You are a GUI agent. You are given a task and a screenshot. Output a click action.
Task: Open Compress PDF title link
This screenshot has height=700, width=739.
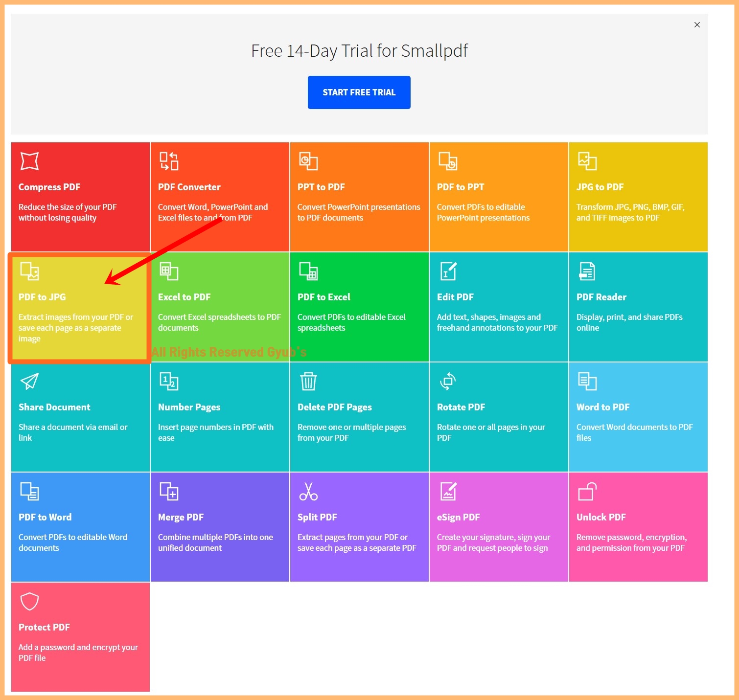(x=49, y=187)
